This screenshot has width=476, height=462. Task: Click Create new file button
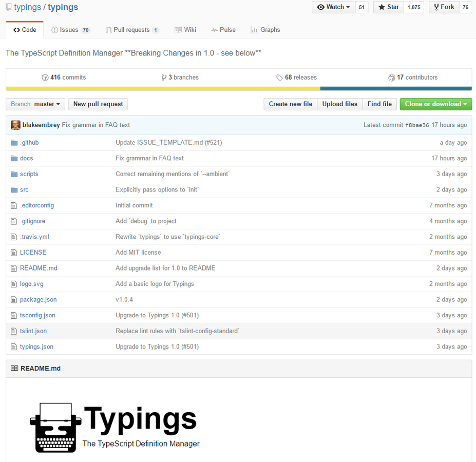(291, 104)
